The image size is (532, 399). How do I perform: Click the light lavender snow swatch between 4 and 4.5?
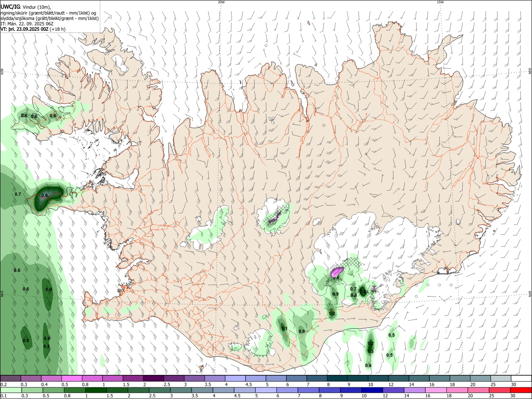tap(235, 378)
